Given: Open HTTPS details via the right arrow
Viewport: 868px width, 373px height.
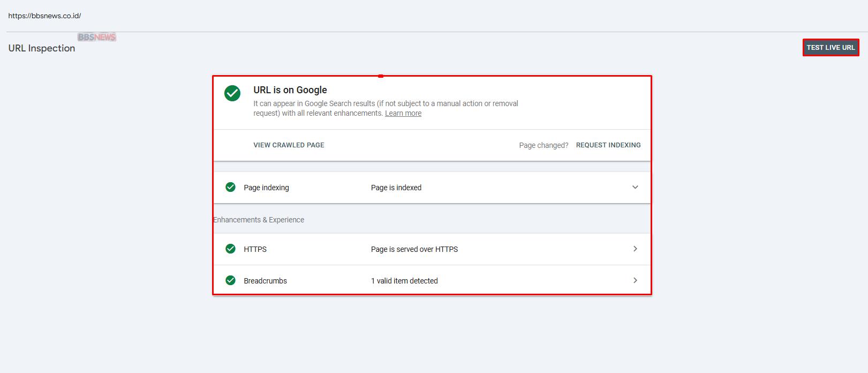Looking at the screenshot, I should (x=635, y=249).
